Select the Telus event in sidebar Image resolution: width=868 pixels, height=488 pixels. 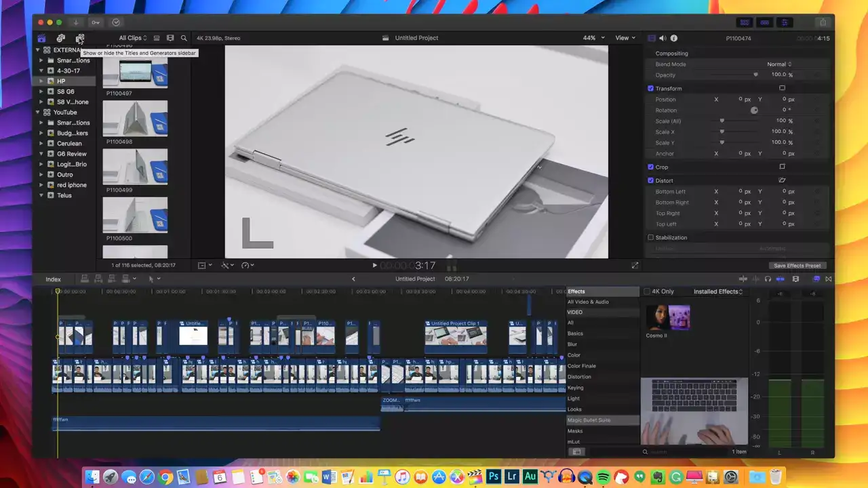(64, 195)
